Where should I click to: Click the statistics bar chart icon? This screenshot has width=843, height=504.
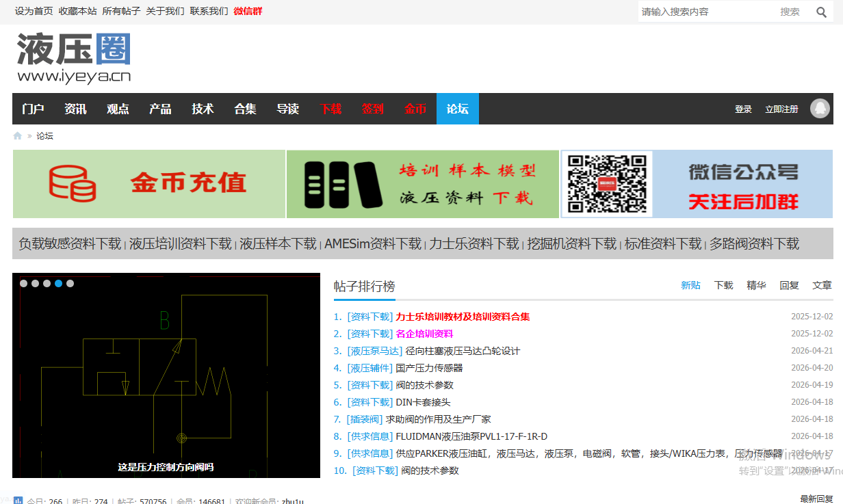(x=18, y=501)
